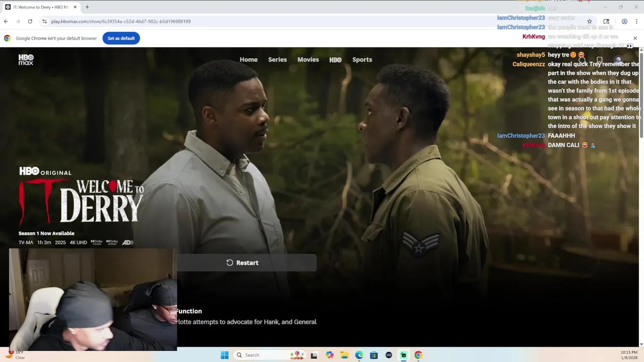Open the Movies menu item
This screenshot has height=362, width=644.
[x=308, y=59]
